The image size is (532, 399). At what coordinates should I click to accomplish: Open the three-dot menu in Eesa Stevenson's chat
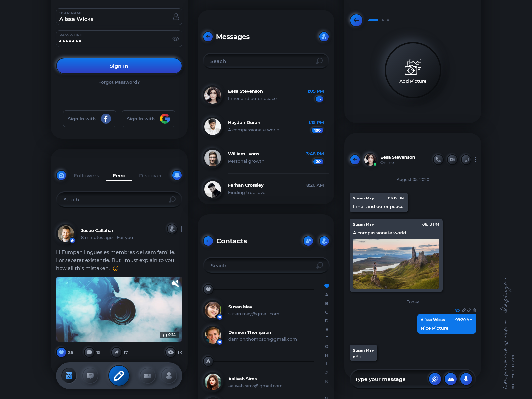click(475, 159)
